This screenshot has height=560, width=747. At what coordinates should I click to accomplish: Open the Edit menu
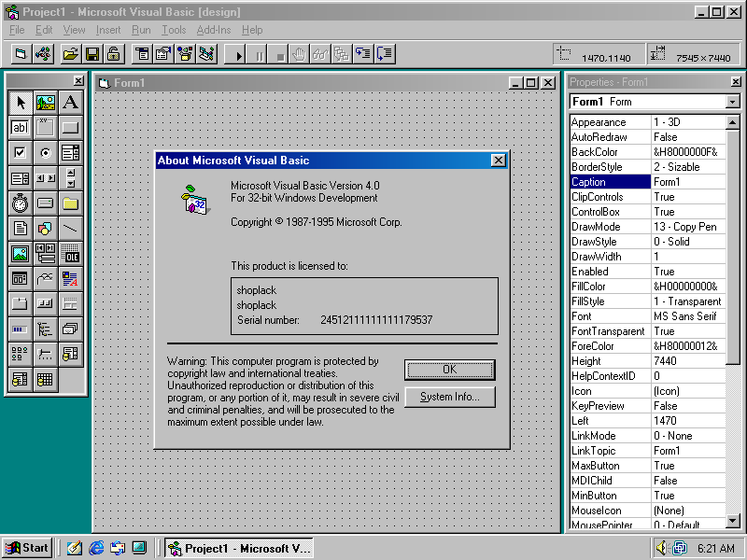(44, 30)
